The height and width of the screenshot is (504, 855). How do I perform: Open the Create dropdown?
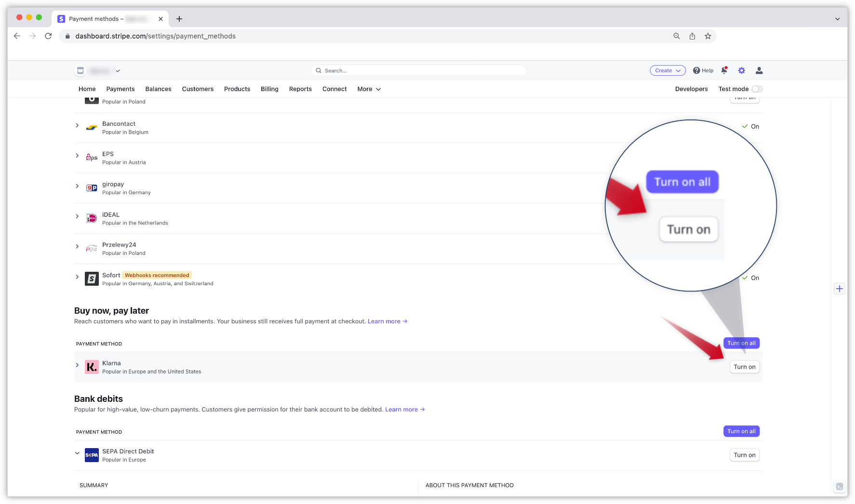[668, 71]
